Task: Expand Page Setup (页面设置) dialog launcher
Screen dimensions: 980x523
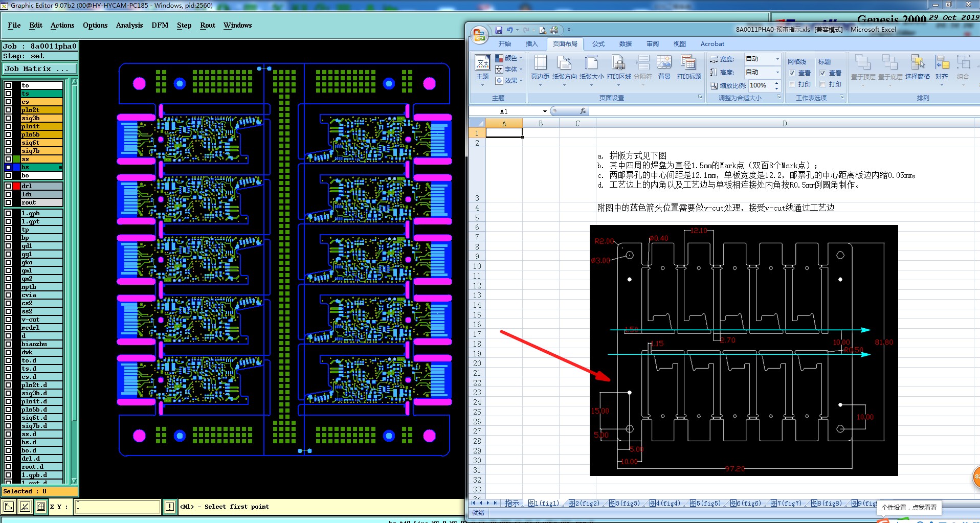Action: click(700, 97)
